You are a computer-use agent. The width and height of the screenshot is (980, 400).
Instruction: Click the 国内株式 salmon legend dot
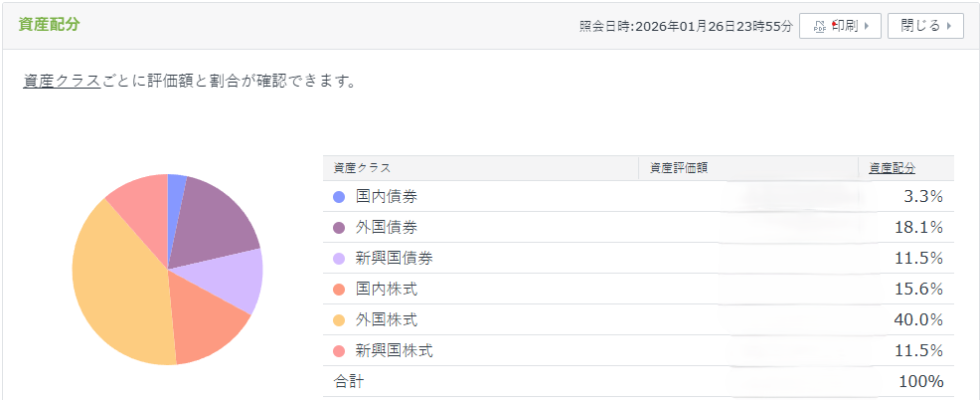339,290
